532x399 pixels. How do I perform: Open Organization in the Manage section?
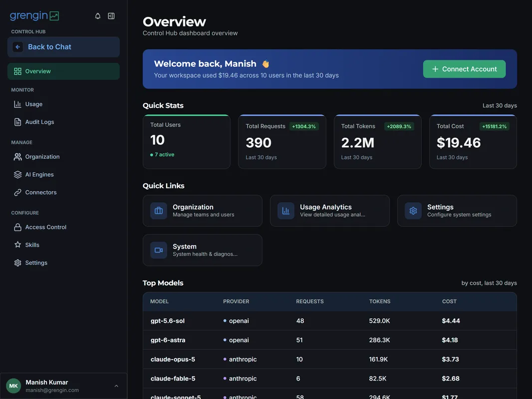(63, 157)
